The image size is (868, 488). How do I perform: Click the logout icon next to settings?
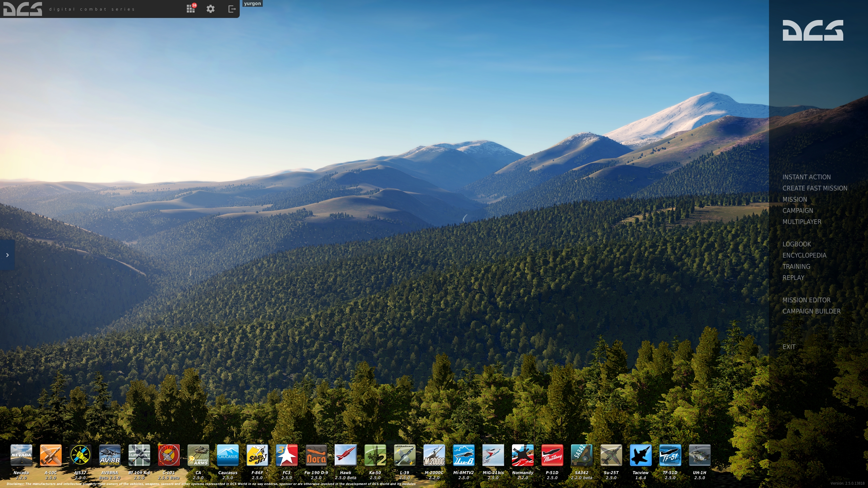click(x=232, y=8)
